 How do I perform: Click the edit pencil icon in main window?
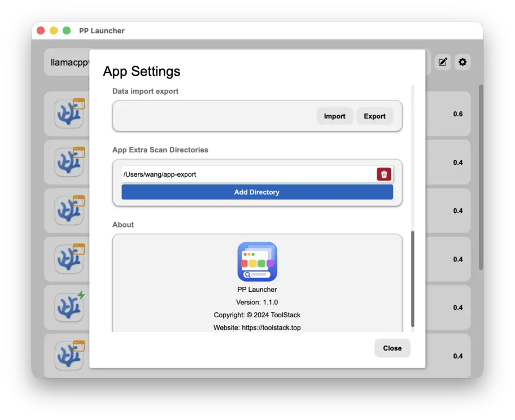pyautogui.click(x=443, y=62)
